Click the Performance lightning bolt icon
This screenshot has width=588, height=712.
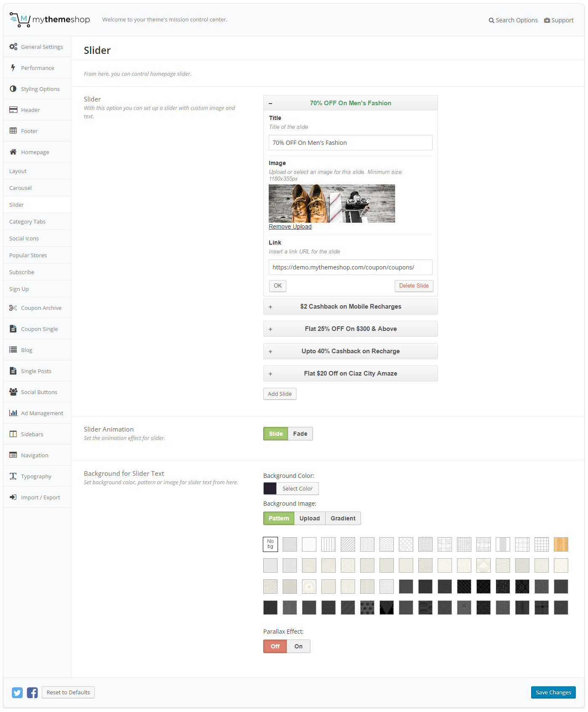click(x=13, y=68)
